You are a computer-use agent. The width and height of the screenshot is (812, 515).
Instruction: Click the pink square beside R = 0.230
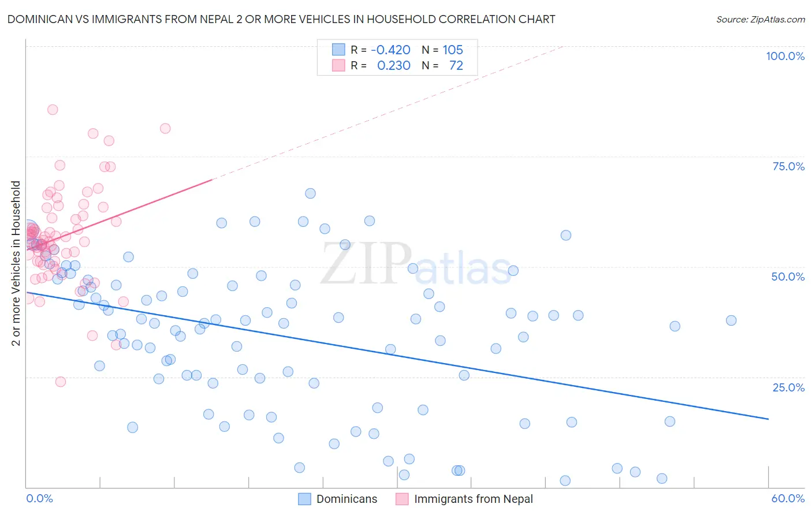pyautogui.click(x=338, y=65)
